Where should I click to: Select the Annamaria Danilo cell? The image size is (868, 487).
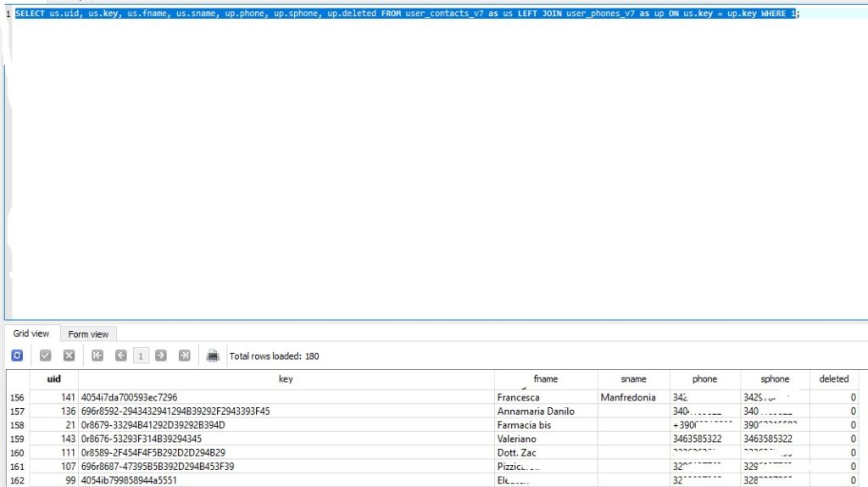tap(546, 411)
